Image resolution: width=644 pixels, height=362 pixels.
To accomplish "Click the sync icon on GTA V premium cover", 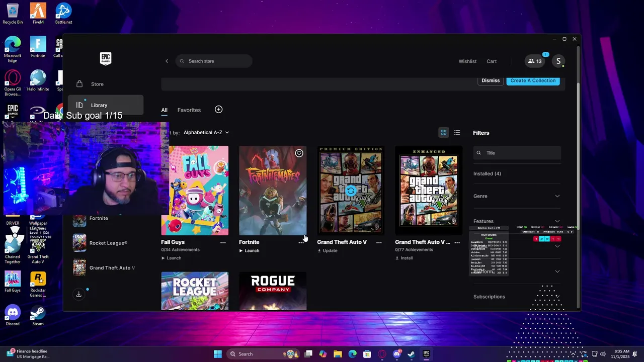I will pyautogui.click(x=351, y=191).
